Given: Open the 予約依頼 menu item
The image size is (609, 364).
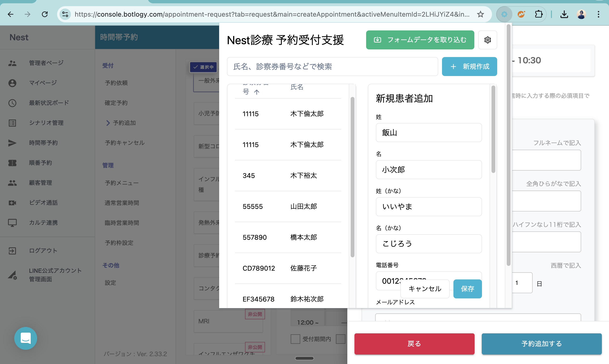Looking at the screenshot, I should (116, 83).
